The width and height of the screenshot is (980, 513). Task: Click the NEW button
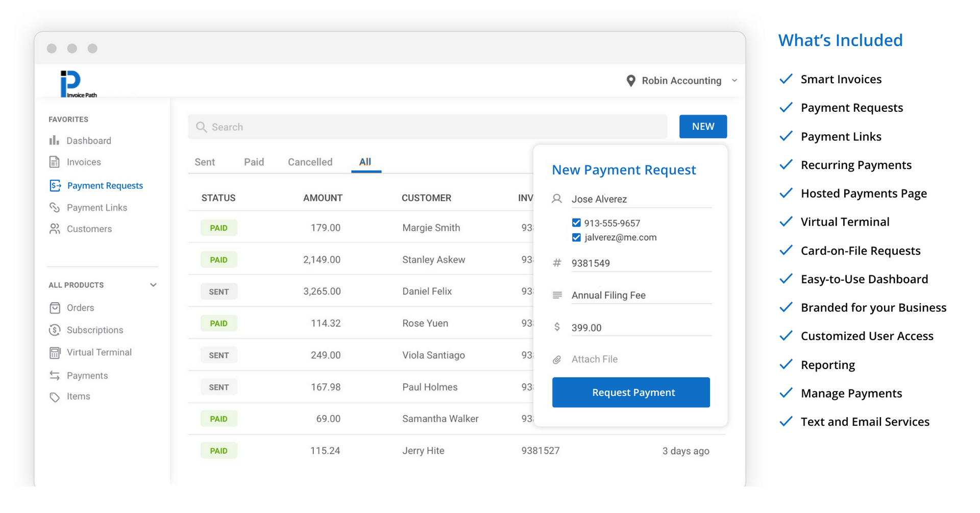tap(703, 126)
